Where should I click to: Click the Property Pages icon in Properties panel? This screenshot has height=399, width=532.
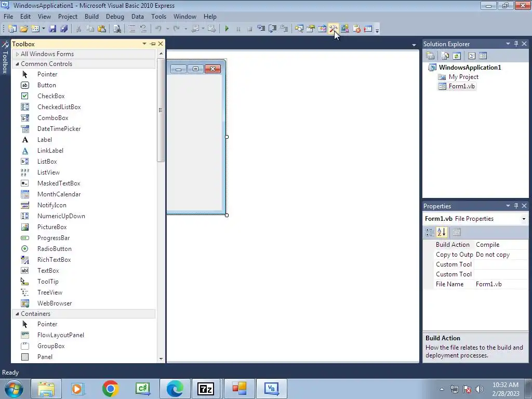(457, 232)
